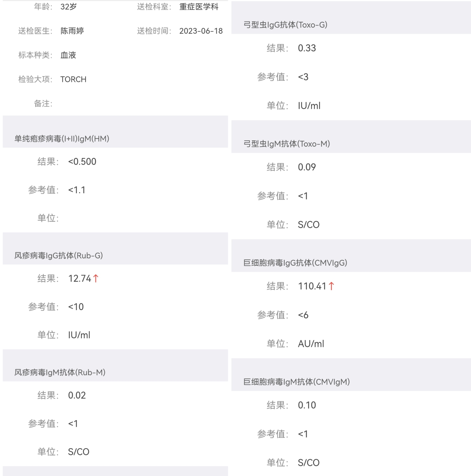Screen dimensions: 471x476
Task: Click the Toxo-G result value 0.33
Action: (x=307, y=48)
